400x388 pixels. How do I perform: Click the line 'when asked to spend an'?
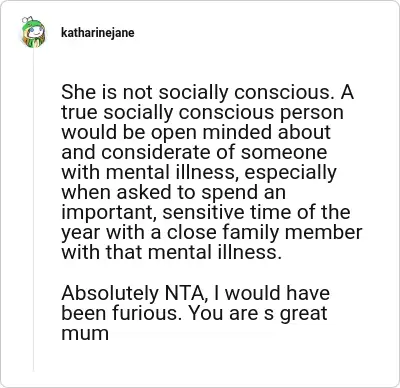(173, 192)
